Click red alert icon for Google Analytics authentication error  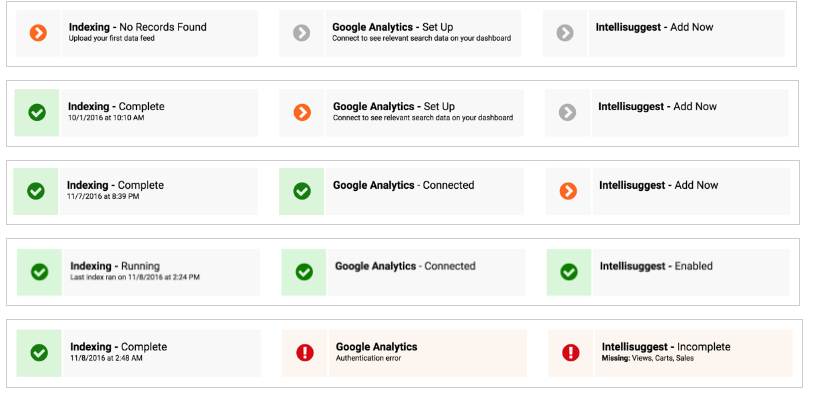coord(305,352)
